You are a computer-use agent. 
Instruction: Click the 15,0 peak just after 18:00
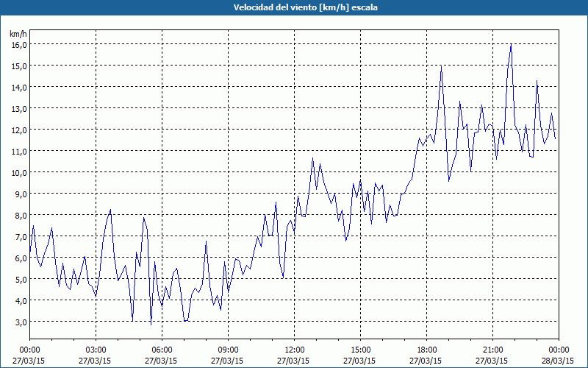442,67
